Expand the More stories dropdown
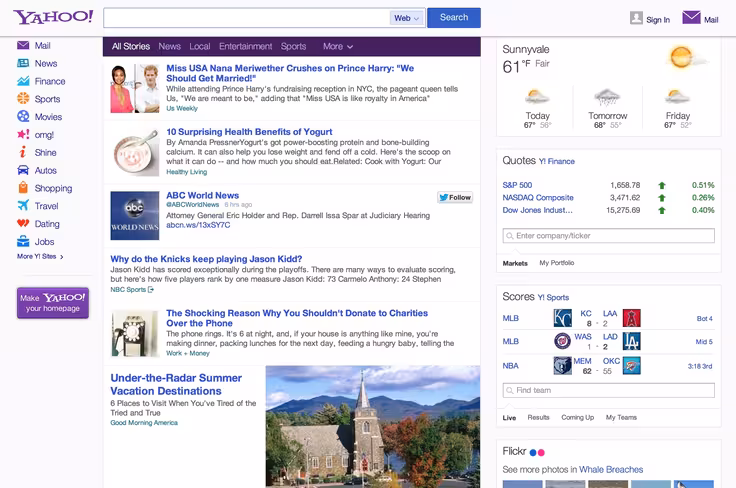The width and height of the screenshot is (736, 488). pos(337,46)
